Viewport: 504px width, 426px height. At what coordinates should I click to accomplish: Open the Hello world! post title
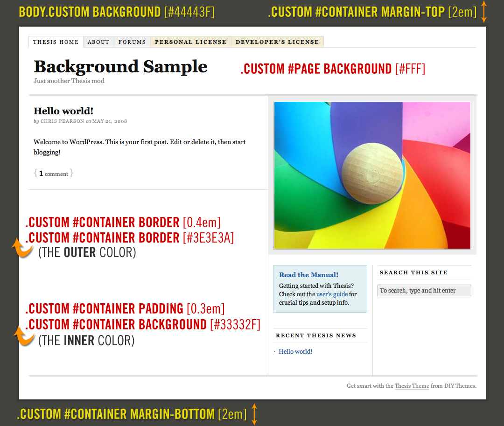coord(63,111)
